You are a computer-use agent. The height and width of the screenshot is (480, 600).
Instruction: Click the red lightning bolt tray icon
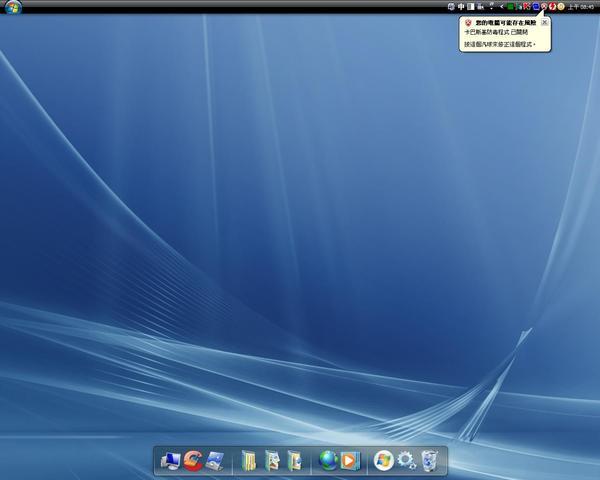pos(552,7)
